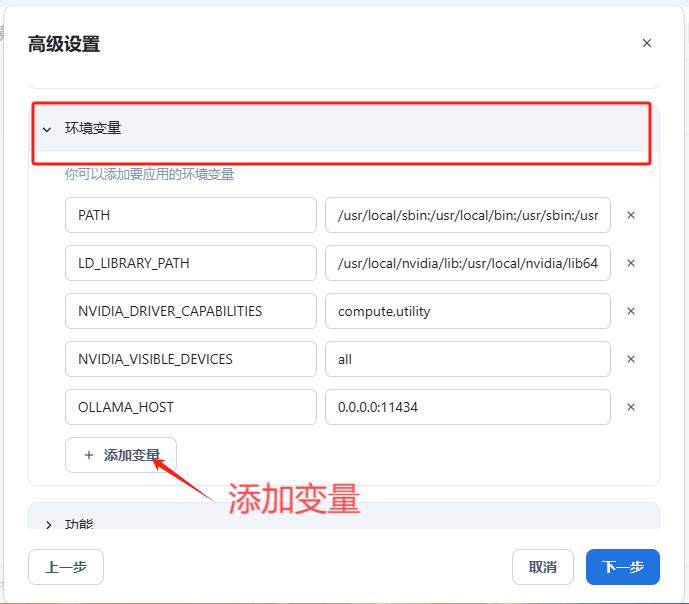
Task: Close the 高级设置 dialog
Action: [x=646, y=43]
